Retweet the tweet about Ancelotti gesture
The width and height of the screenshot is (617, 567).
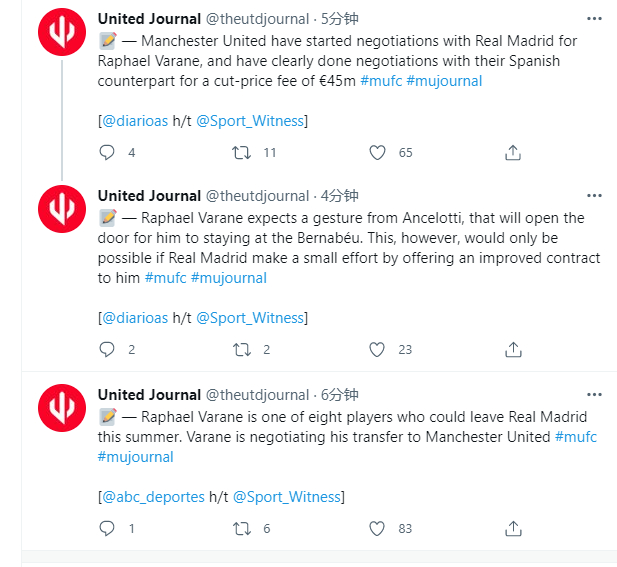pos(241,349)
